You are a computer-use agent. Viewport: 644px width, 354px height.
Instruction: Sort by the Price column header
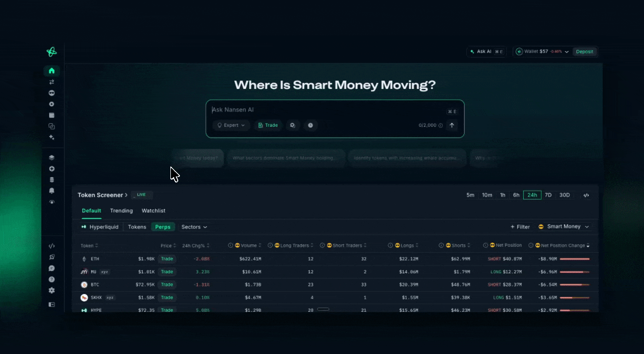168,246
